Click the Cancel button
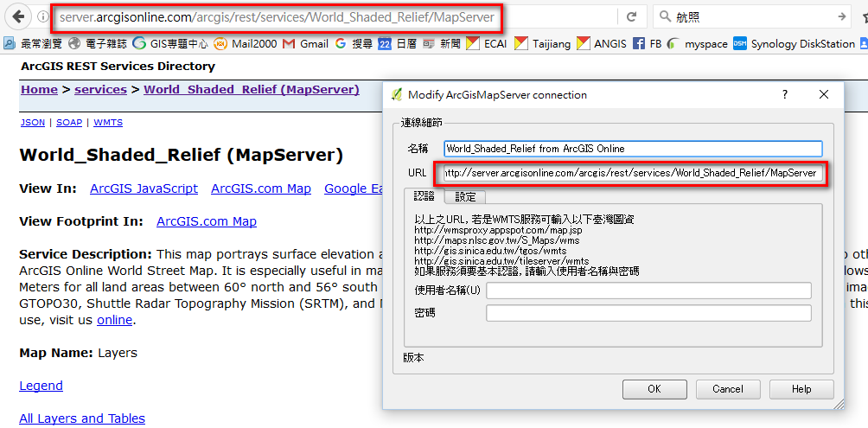This screenshot has height=428, width=868. [728, 389]
